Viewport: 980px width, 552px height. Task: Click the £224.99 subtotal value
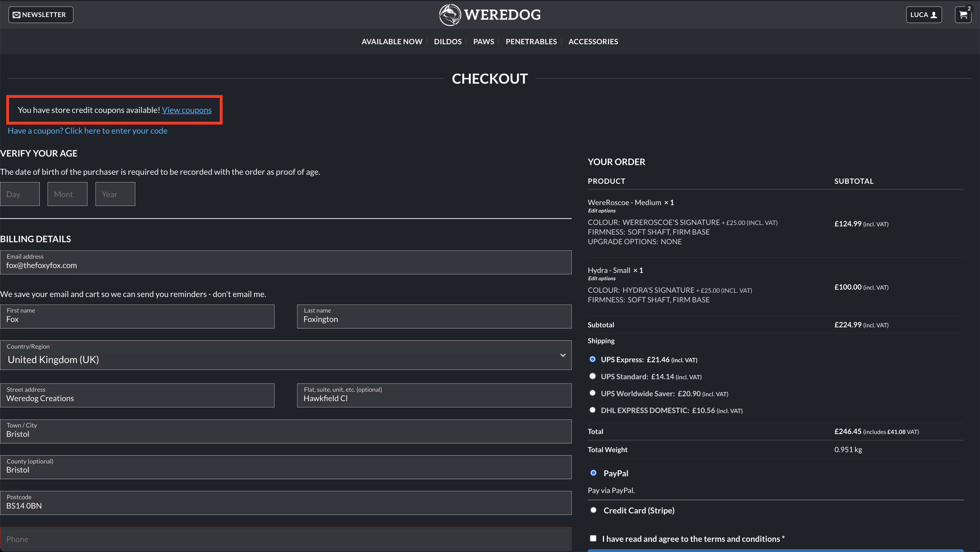coord(848,325)
